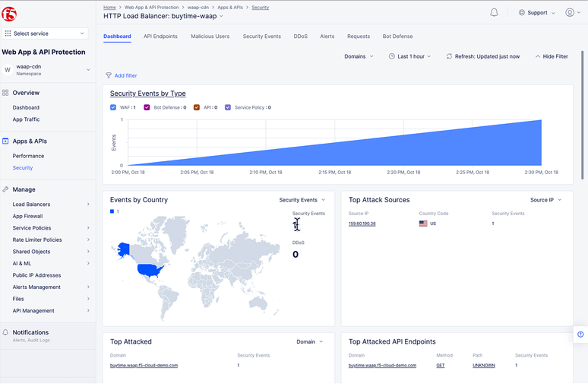The height and width of the screenshot is (384, 588).
Task: Click the Overview section icon
Action: (5, 93)
